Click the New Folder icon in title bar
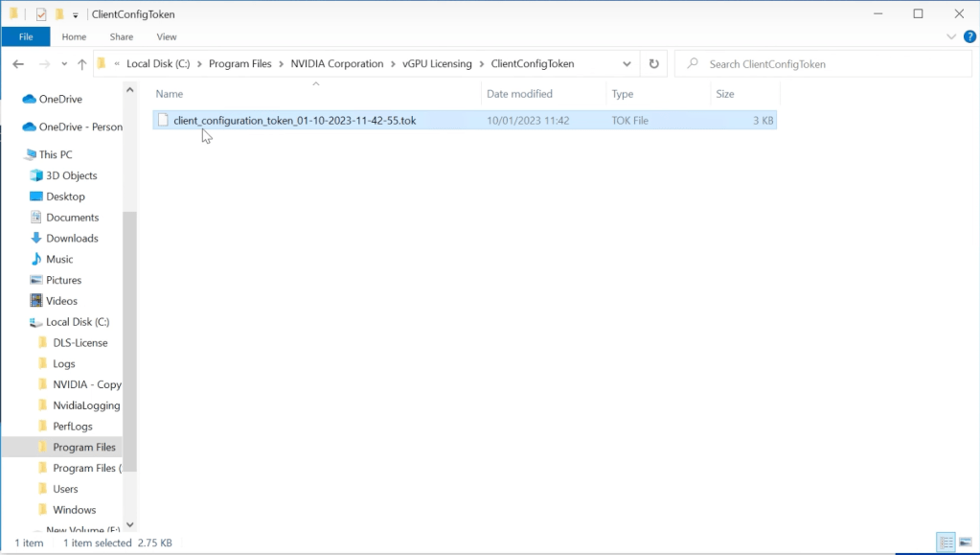The height and width of the screenshot is (555, 980). (59, 14)
